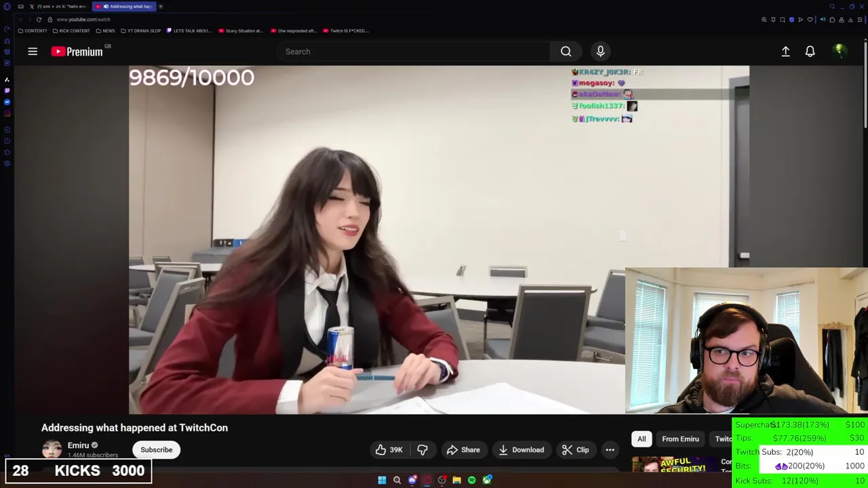Screen dimensions: 868x488
Task: Open the KICK CONTENT bookmarks folder
Action: pos(71,30)
